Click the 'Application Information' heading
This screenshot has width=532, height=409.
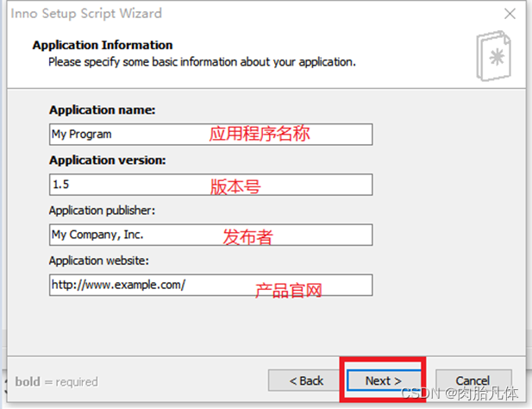[103, 45]
